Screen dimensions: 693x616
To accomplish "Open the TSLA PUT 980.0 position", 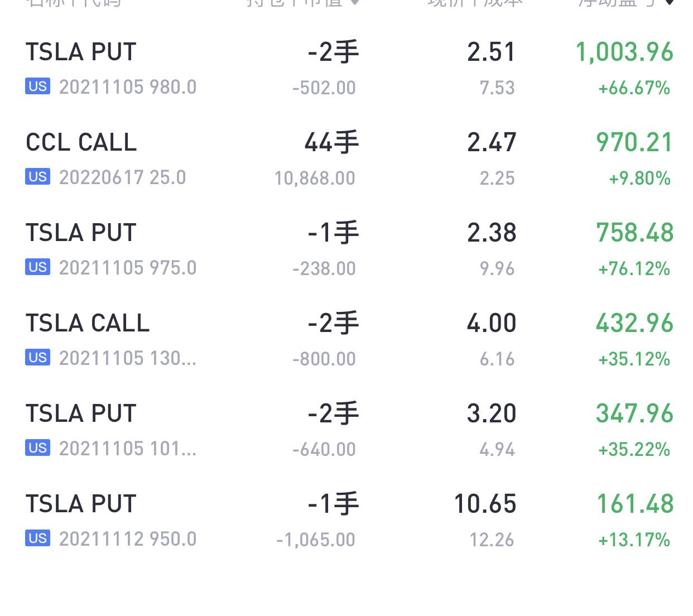I will (346, 69).
